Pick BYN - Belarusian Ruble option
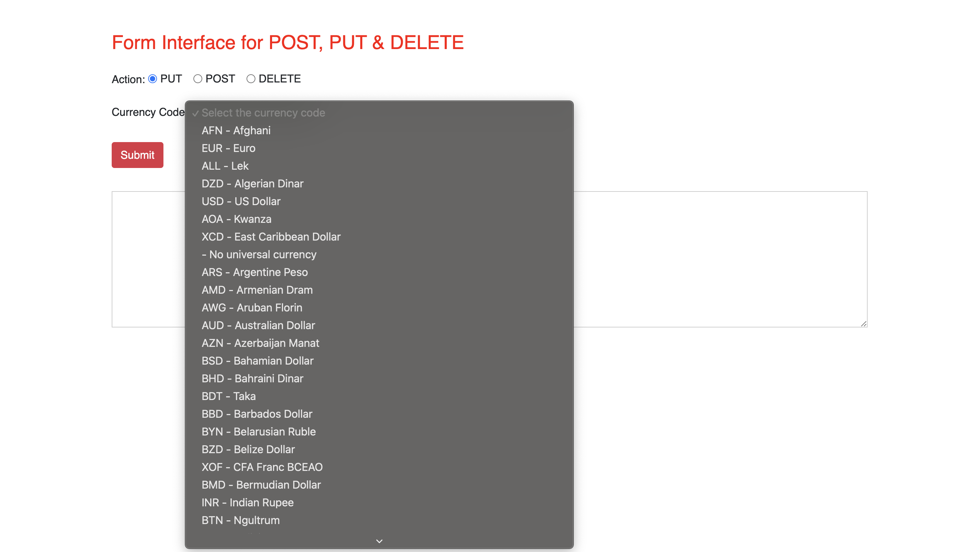Viewport: 980px width, 552px height. pyautogui.click(x=379, y=432)
